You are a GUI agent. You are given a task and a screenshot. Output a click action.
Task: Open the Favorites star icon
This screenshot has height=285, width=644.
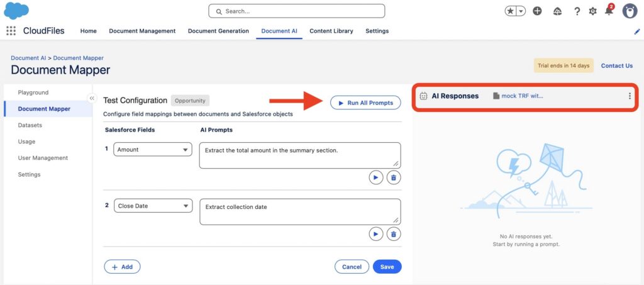510,11
